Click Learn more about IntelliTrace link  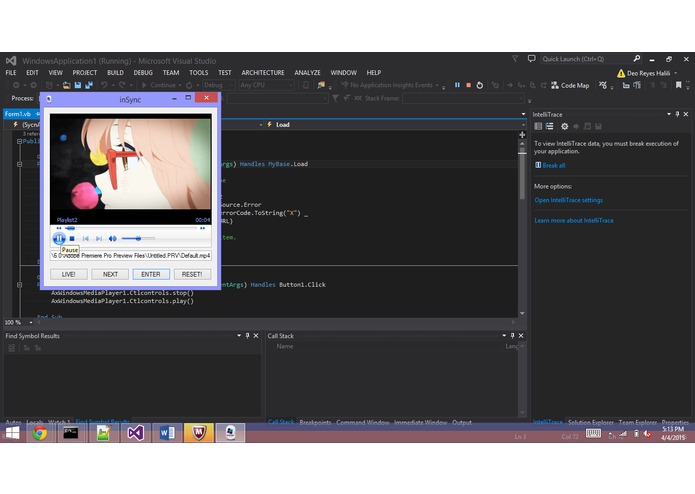click(574, 221)
